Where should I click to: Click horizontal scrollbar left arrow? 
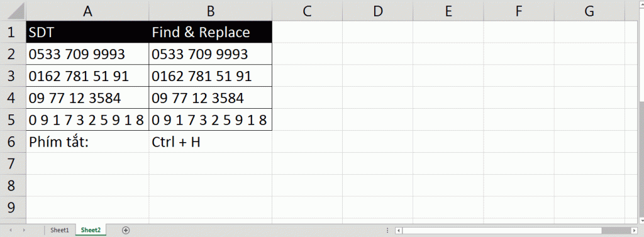[x=398, y=231]
